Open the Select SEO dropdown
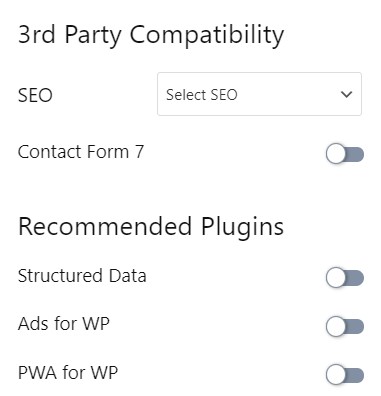This screenshot has height=396, width=381. (x=259, y=94)
